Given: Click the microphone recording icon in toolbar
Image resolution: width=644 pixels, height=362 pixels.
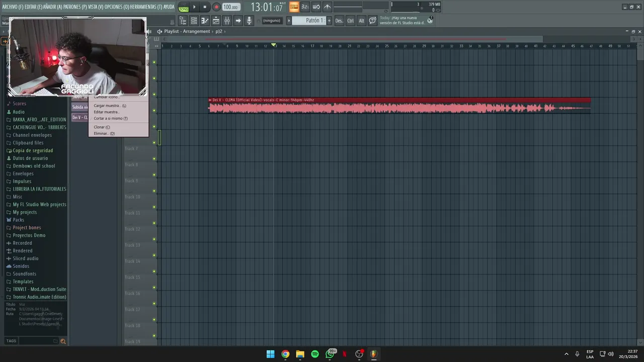Looking at the screenshot, I should pos(249,21).
